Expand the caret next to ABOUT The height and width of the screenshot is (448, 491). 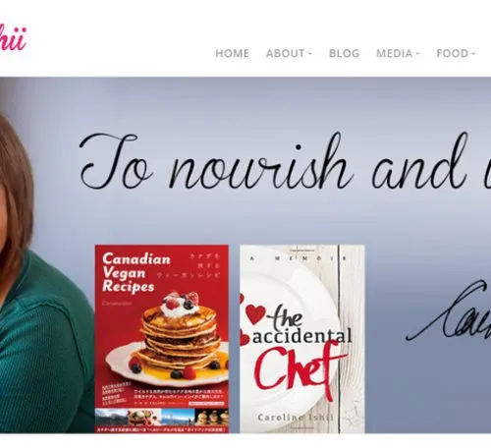310,54
